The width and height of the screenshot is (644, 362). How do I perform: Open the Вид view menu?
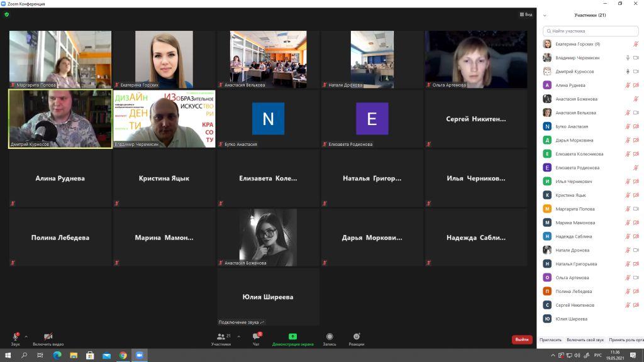pos(526,14)
